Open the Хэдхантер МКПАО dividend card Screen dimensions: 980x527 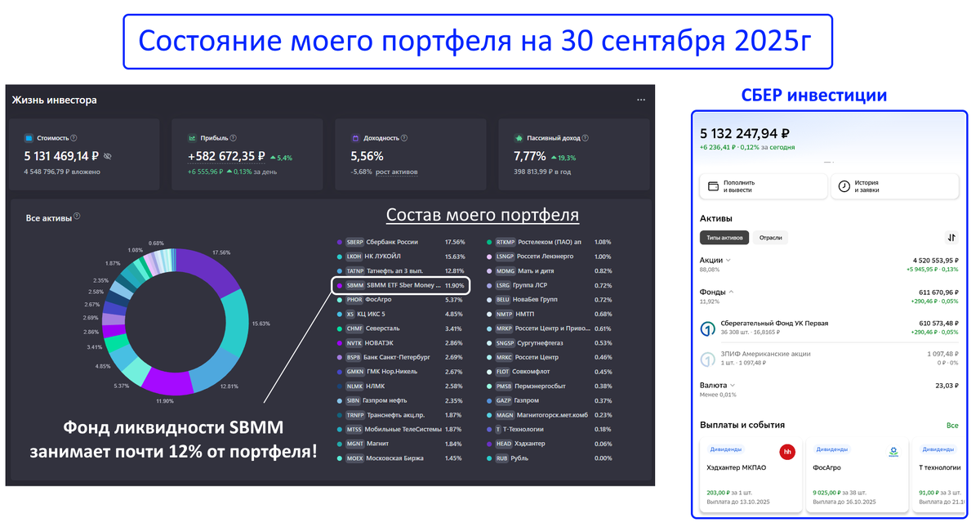click(751, 476)
